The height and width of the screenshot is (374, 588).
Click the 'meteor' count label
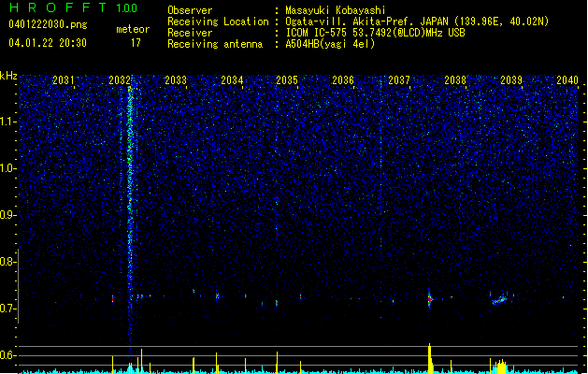click(133, 29)
